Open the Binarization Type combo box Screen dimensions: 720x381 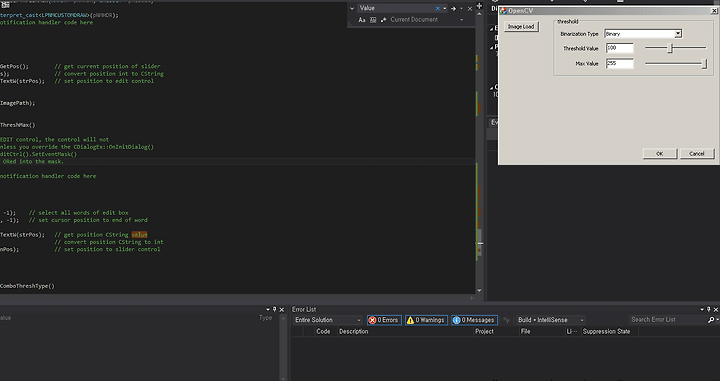tap(643, 34)
